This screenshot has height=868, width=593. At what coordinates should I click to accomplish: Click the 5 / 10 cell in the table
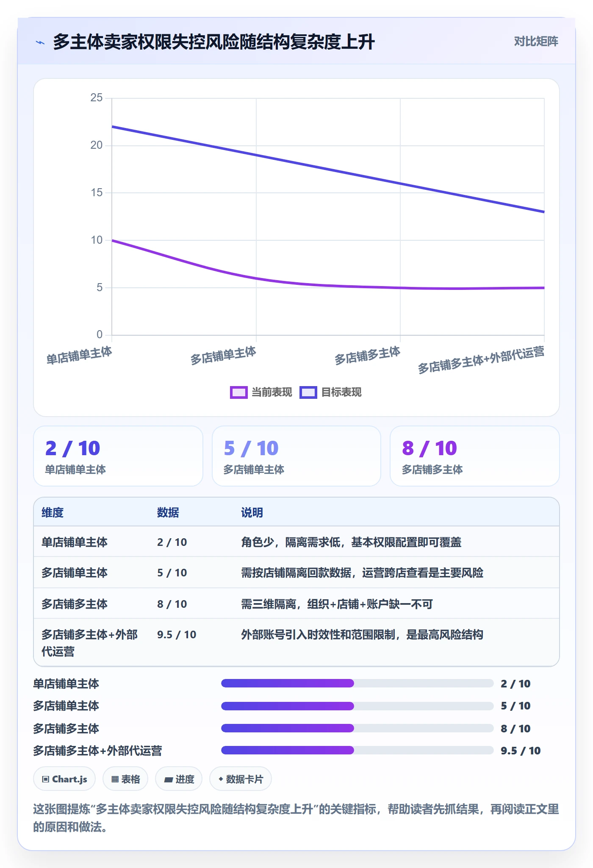[172, 573]
